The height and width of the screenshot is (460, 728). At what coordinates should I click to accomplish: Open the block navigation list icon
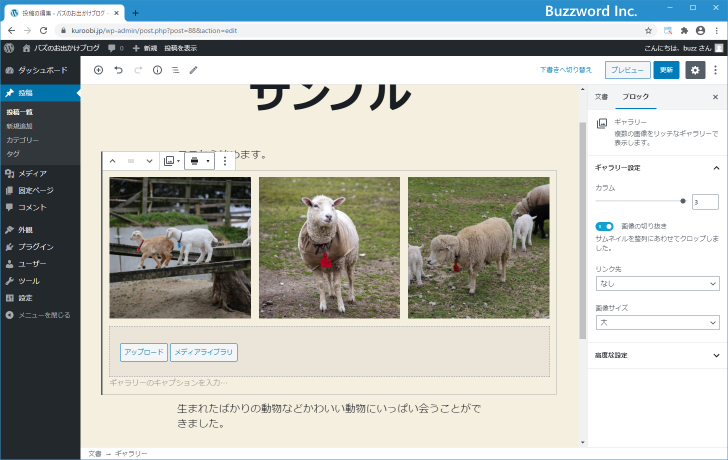click(x=175, y=70)
